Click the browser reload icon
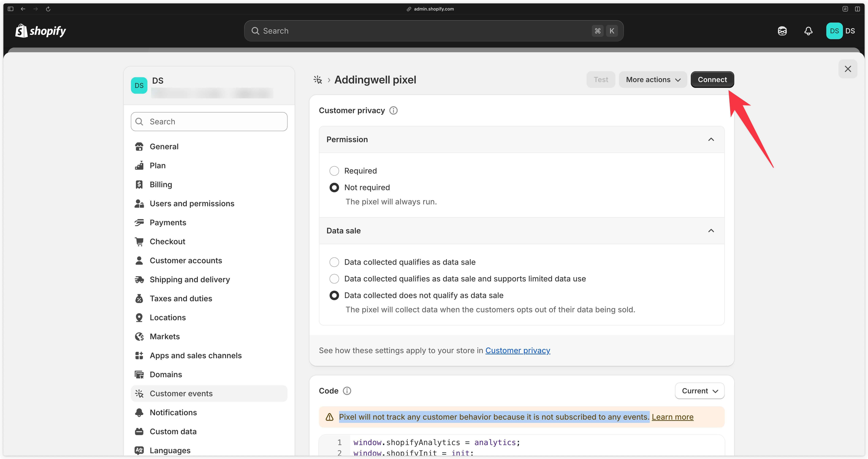 point(48,9)
